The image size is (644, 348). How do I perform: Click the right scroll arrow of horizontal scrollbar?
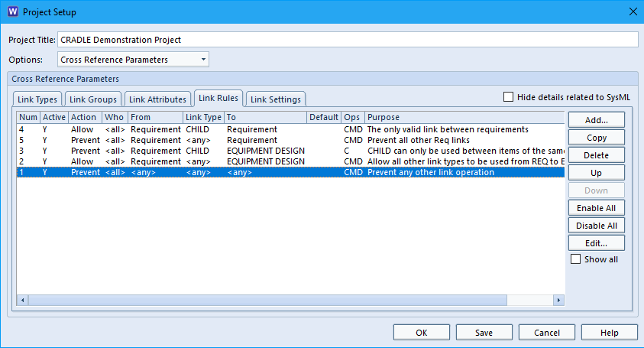click(558, 301)
